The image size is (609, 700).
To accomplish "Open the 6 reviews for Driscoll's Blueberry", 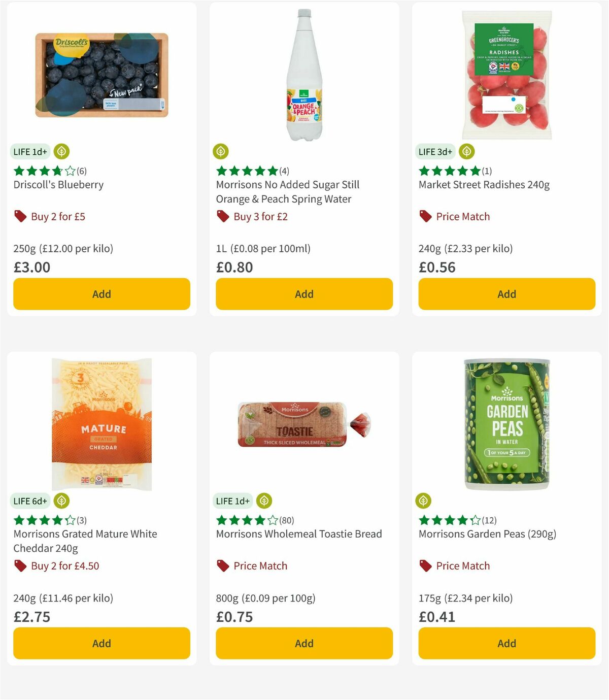I will 81,171.
